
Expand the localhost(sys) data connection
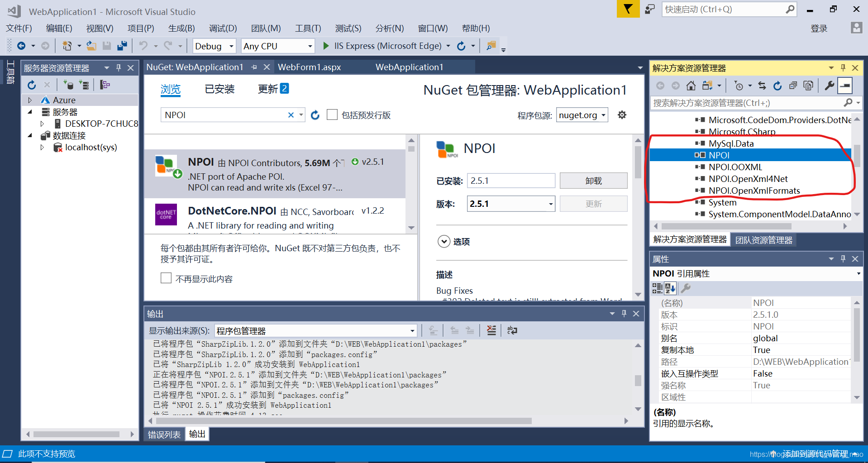42,147
